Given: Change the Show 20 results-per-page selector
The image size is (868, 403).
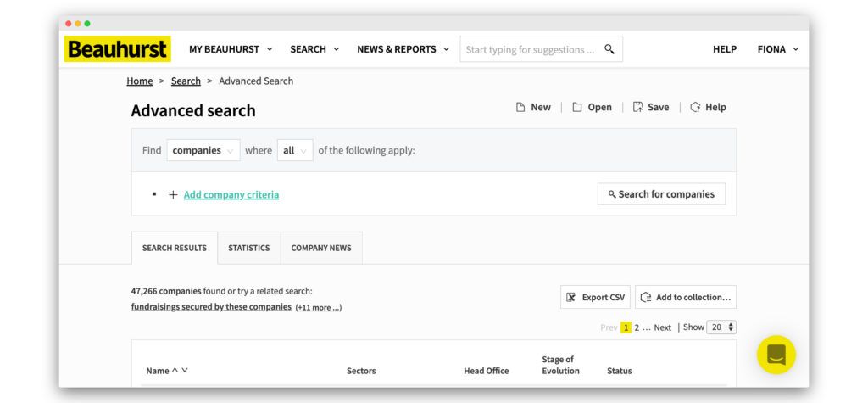Looking at the screenshot, I should tap(721, 327).
